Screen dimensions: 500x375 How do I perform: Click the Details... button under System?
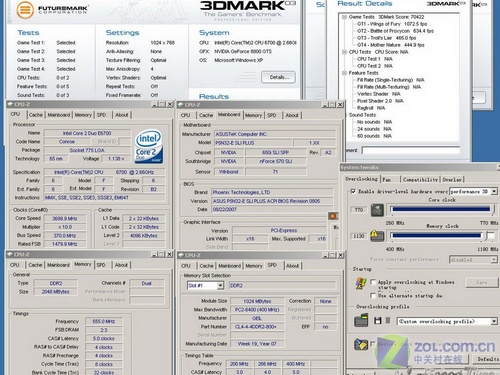(278, 77)
